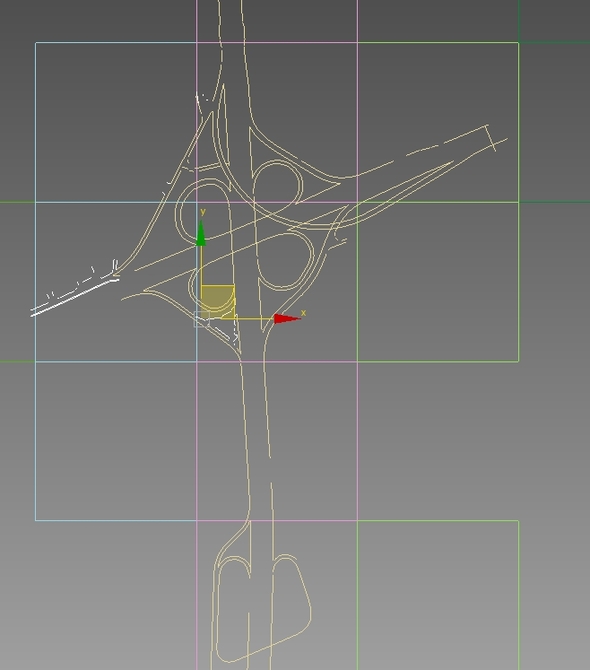
Task: Select white dashed segments near top junction
Action: pos(203,100)
